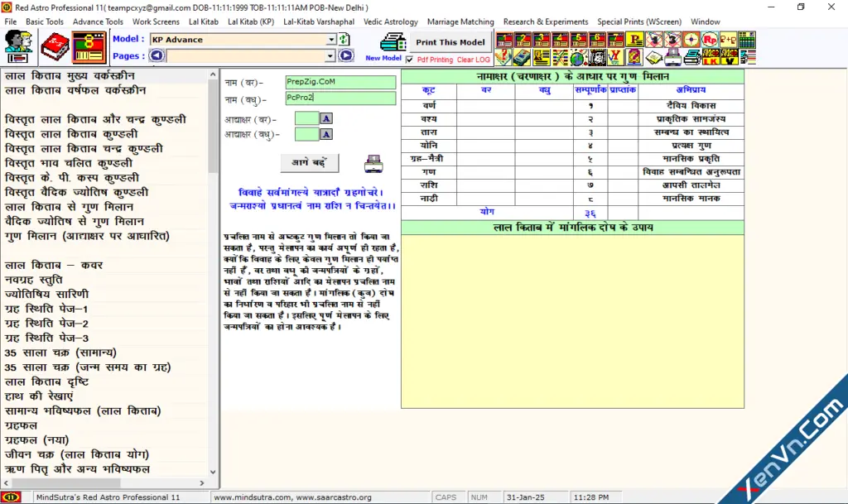Open the Marriage Matching menu

[460, 22]
